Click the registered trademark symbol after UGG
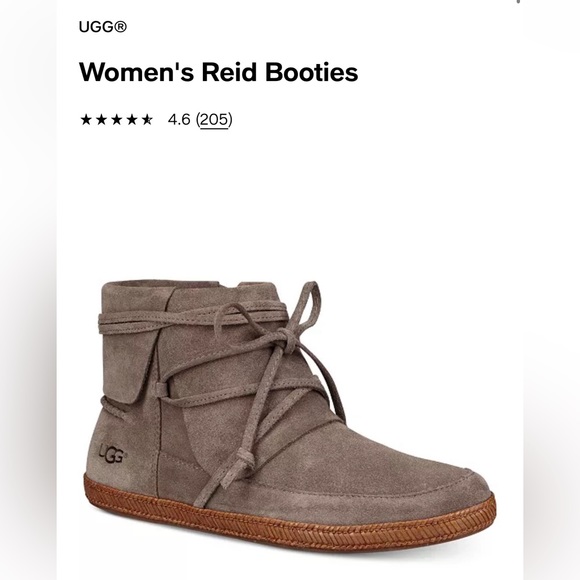The image size is (580, 580). 121,27
